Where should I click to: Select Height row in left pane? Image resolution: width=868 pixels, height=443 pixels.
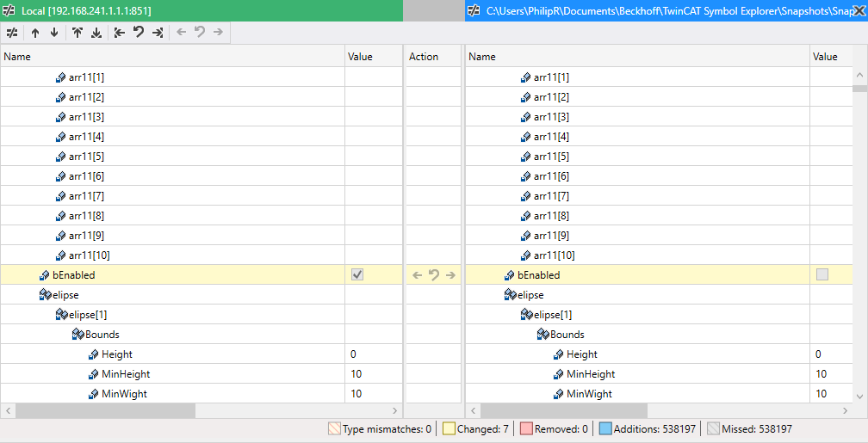coord(172,354)
